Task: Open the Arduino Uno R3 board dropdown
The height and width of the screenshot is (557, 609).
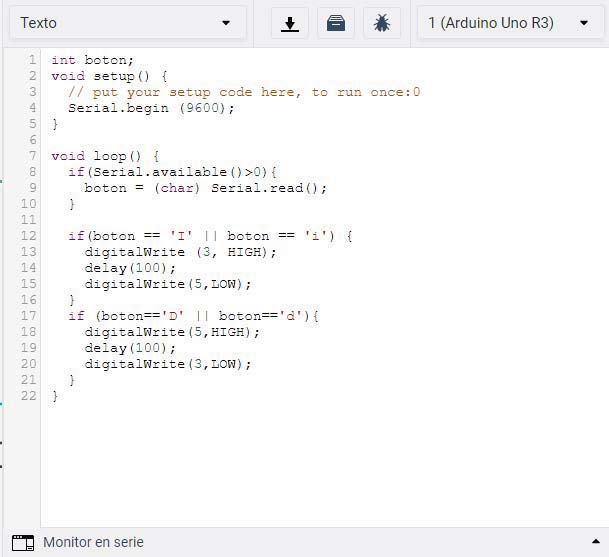Action: [x=509, y=23]
